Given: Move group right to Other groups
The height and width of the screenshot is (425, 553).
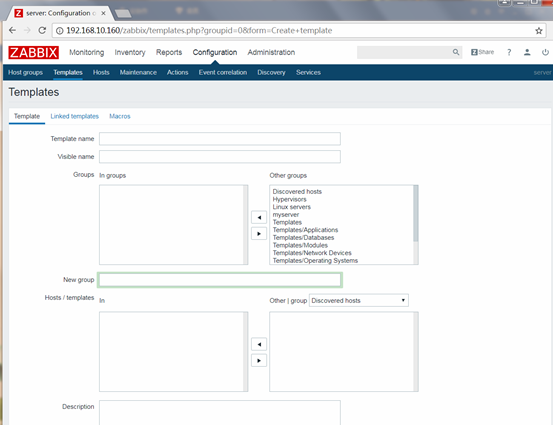Looking at the screenshot, I should tap(259, 233).
